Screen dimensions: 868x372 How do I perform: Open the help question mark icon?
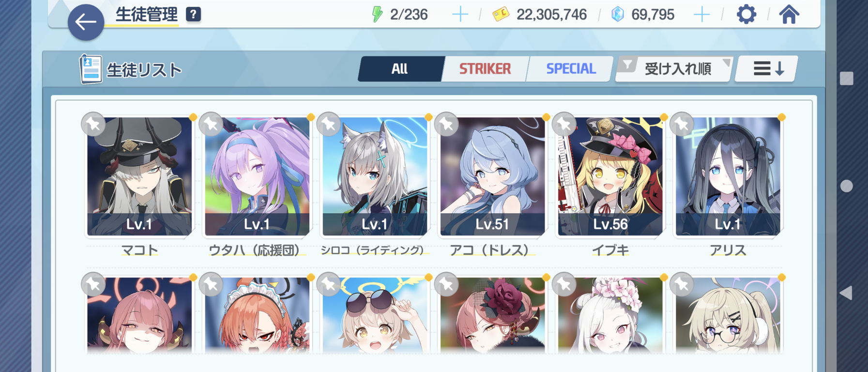[x=193, y=14]
